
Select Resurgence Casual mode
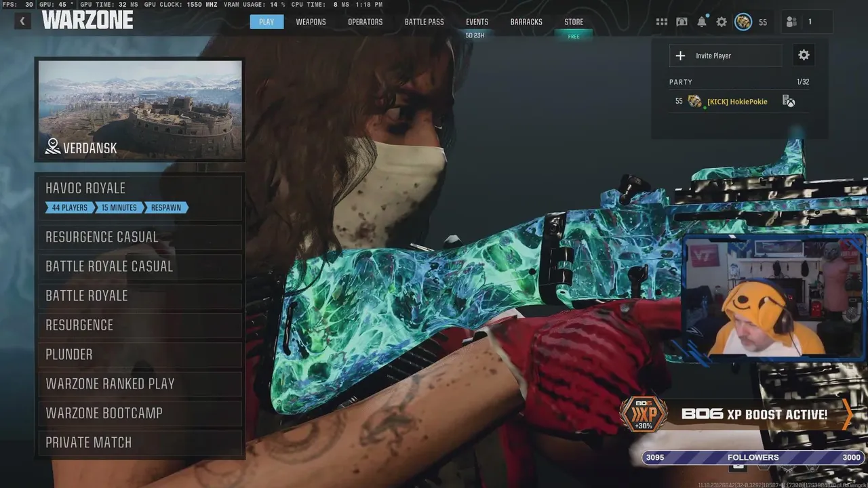[140, 237]
